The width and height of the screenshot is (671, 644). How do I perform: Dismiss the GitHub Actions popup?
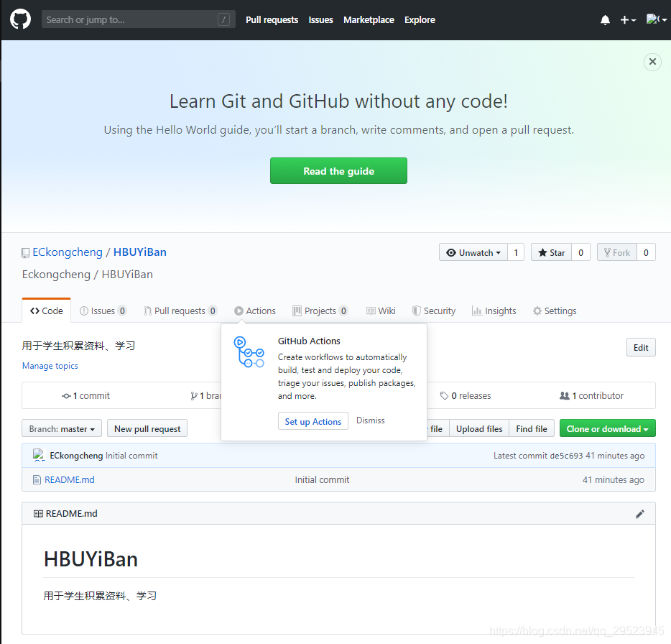371,420
